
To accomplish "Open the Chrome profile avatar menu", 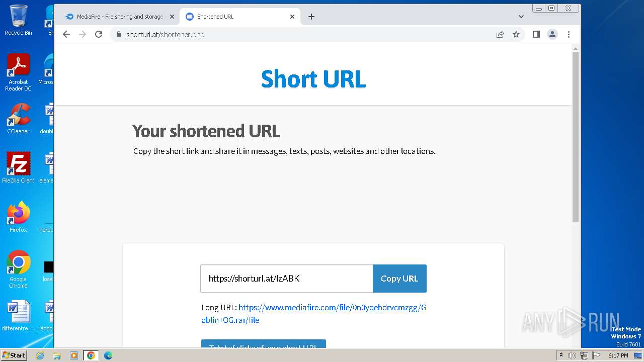I will click(552, 34).
